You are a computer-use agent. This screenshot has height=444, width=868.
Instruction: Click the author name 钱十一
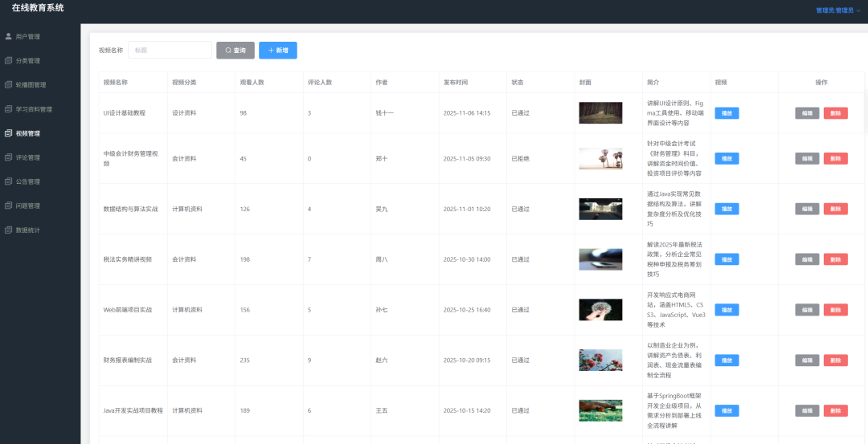[385, 113]
